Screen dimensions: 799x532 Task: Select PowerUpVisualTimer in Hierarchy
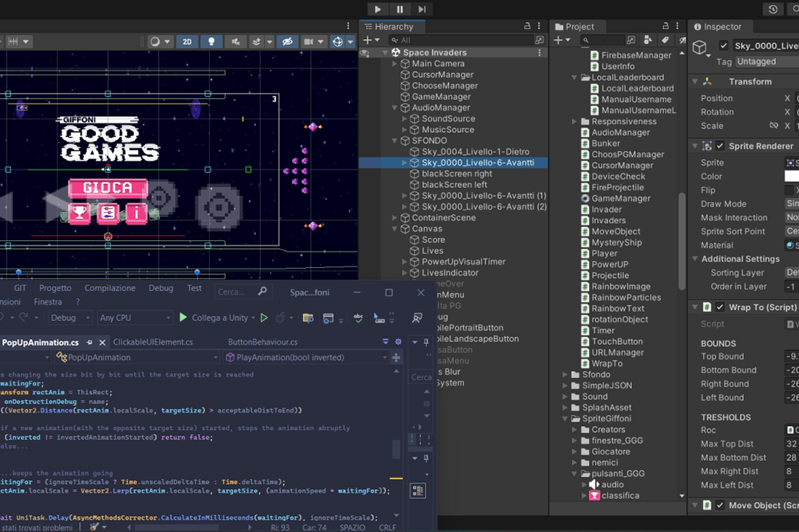[463, 262]
